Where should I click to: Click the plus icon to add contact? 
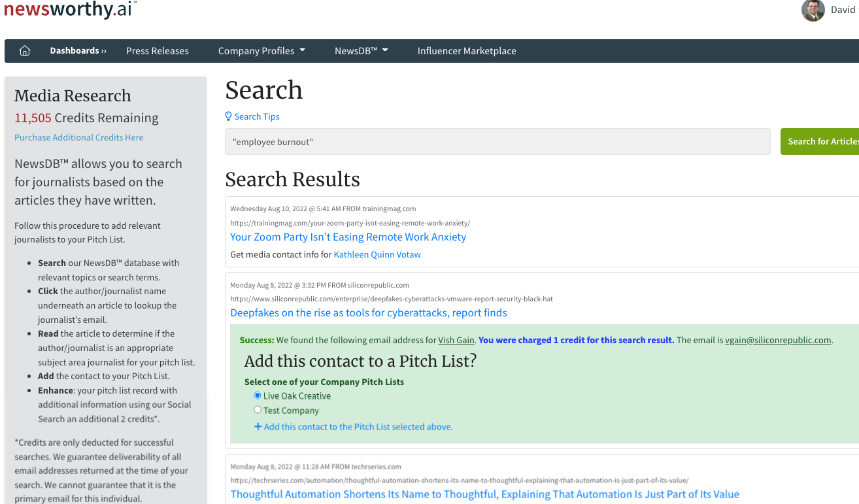click(258, 427)
